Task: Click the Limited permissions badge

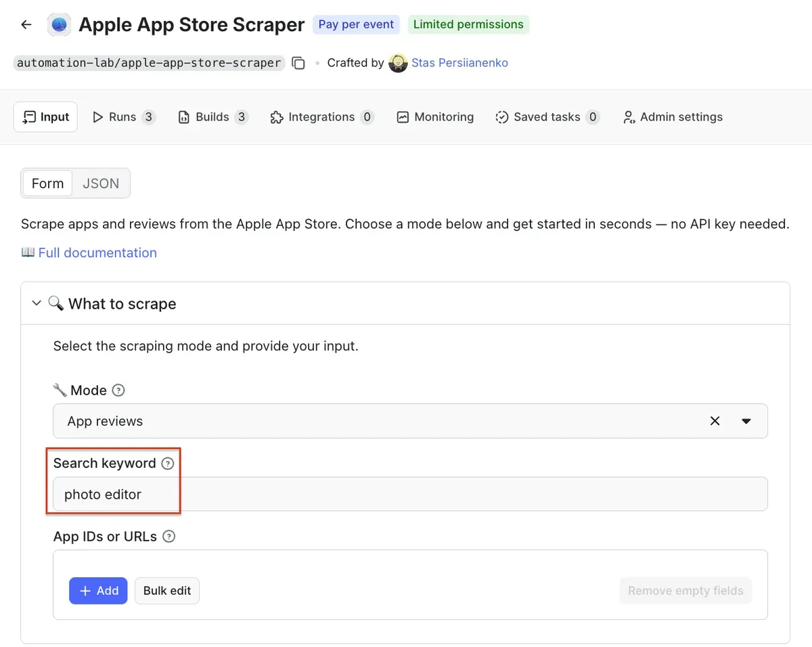Action: 468,24
